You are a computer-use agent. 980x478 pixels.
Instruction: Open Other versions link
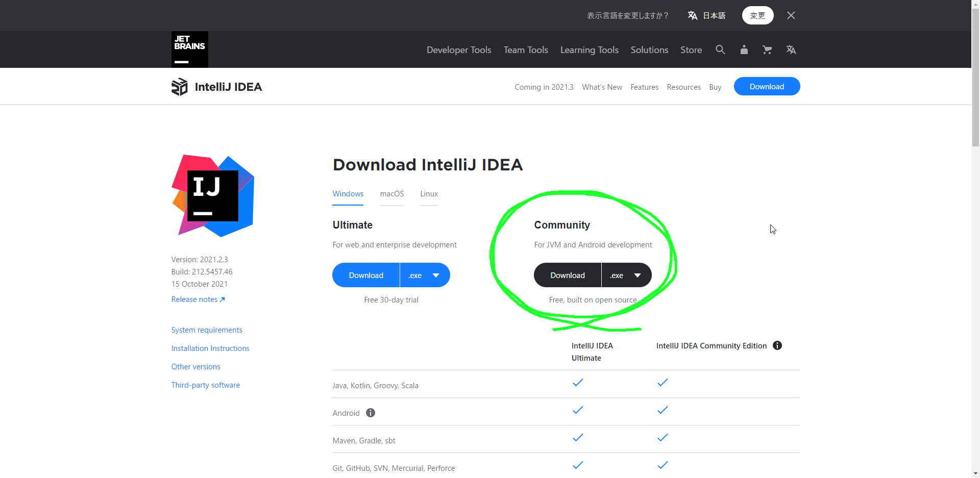click(195, 367)
